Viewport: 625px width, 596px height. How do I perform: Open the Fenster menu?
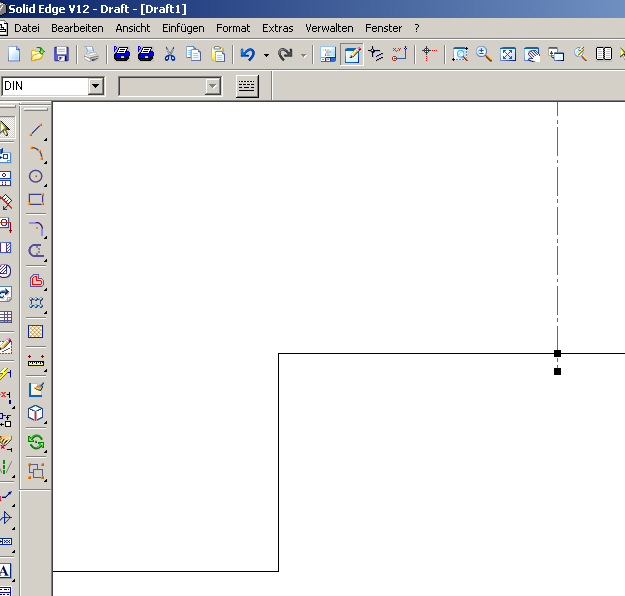(x=383, y=28)
